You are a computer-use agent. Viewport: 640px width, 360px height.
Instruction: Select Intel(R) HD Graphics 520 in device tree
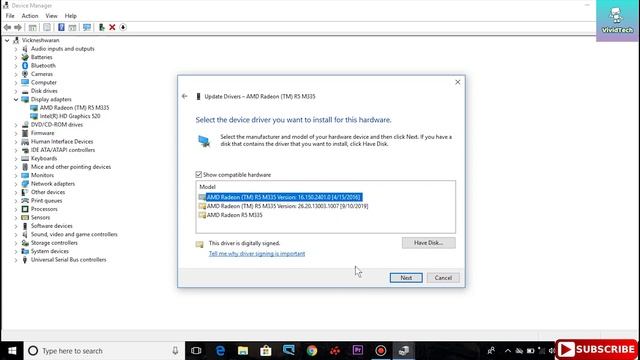pyautogui.click(x=70, y=116)
